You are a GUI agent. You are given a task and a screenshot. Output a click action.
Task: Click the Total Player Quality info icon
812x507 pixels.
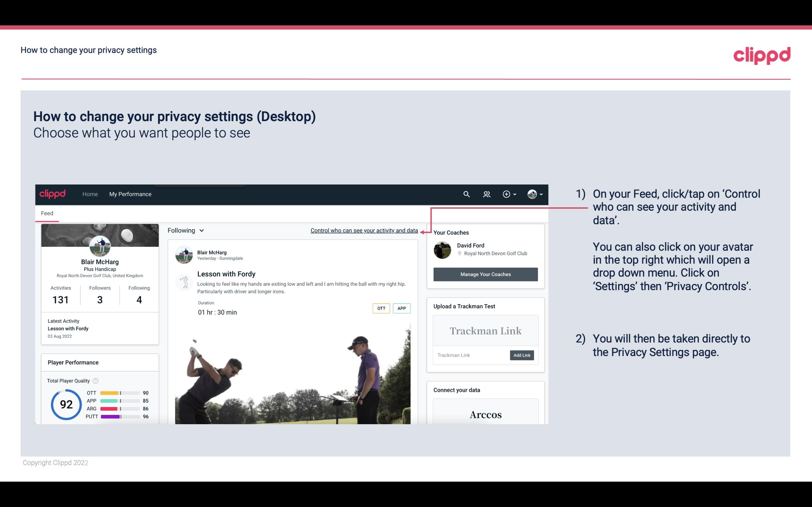tap(95, 380)
